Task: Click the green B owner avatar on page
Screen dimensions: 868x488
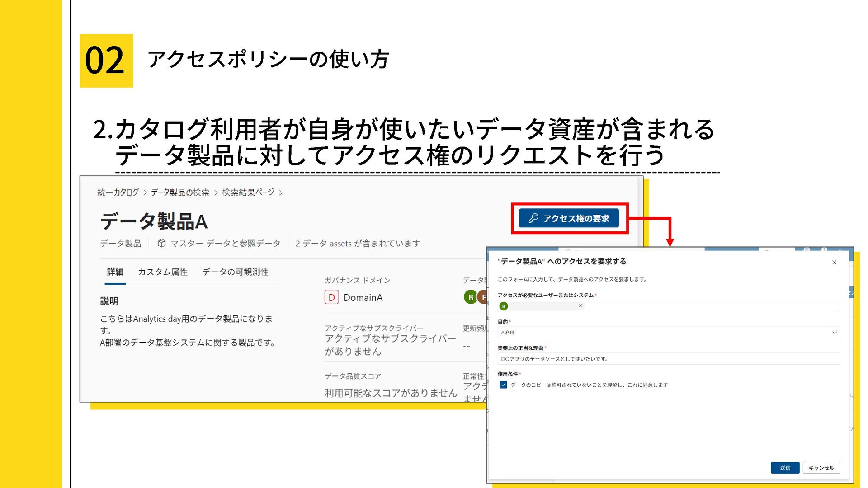Action: click(x=470, y=297)
